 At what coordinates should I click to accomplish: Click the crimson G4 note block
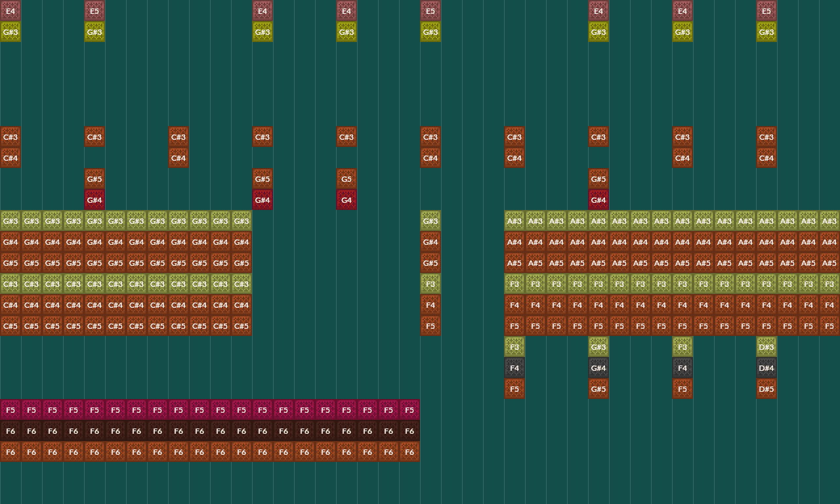pos(346,199)
